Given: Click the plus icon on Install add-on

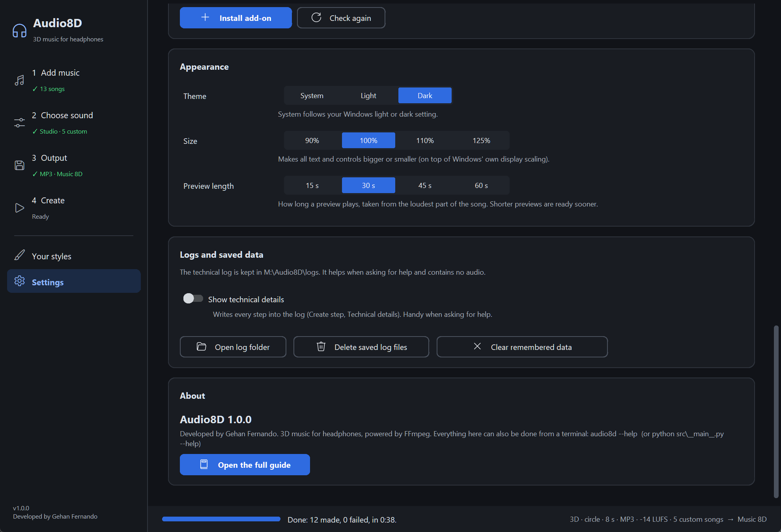Looking at the screenshot, I should pos(205,17).
